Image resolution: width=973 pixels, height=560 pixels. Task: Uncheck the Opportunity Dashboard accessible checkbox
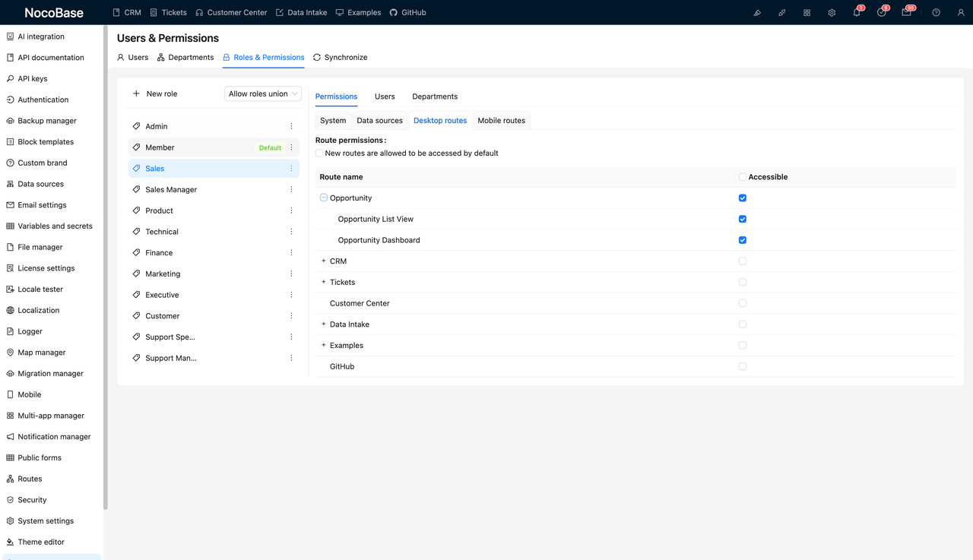(x=742, y=240)
